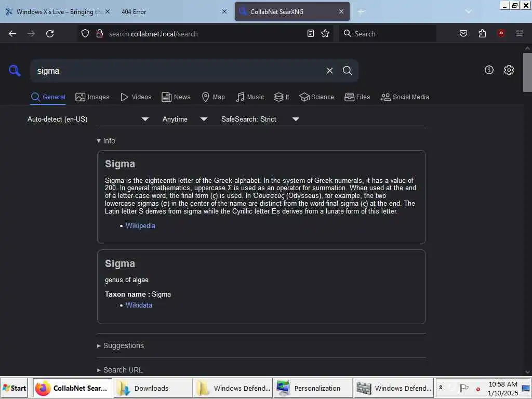Save page to Pocket
Image resolution: width=532 pixels, height=399 pixels.
click(x=463, y=33)
